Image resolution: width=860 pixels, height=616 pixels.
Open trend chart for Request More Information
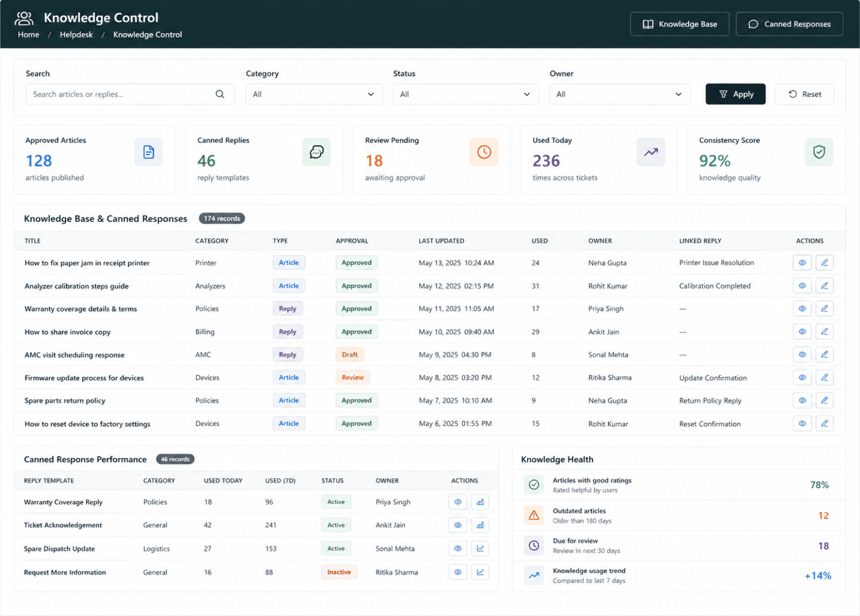(480, 572)
